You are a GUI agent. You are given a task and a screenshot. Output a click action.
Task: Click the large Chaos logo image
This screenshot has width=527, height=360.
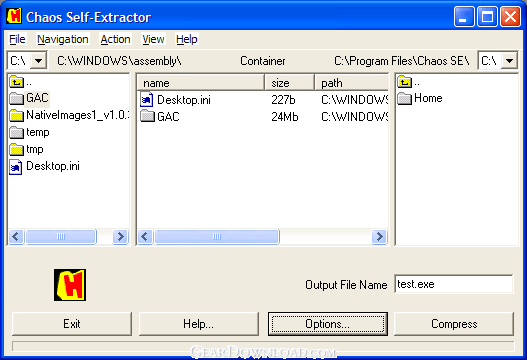coord(70,285)
